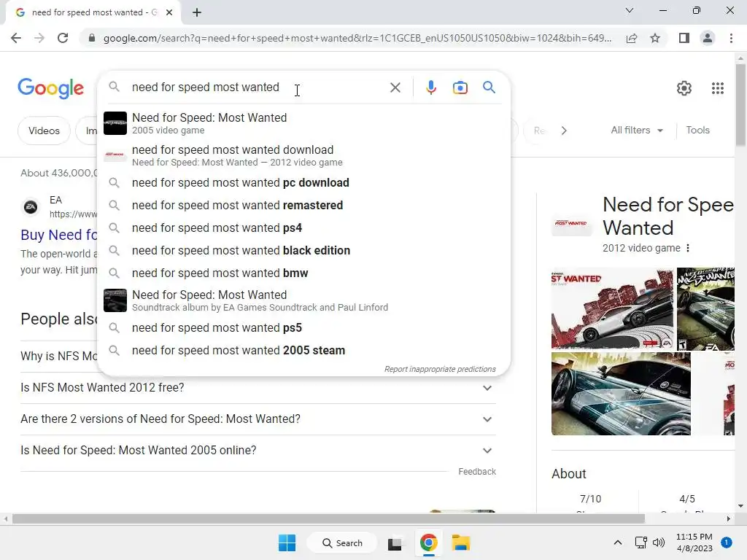747x560 pixels.
Task: Choose the 'pc download' suggestion
Action: (303, 183)
